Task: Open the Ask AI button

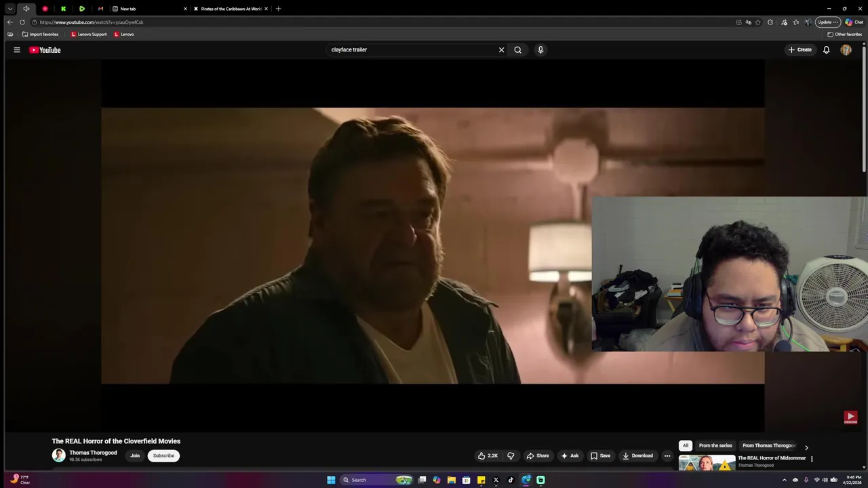Action: point(570,455)
